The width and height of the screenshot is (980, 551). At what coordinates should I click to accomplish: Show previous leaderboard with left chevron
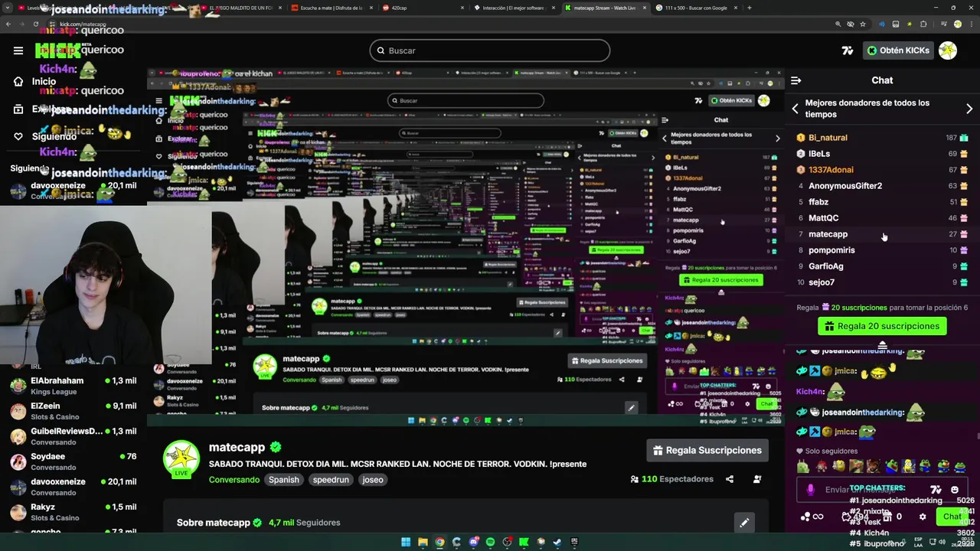[795, 109]
